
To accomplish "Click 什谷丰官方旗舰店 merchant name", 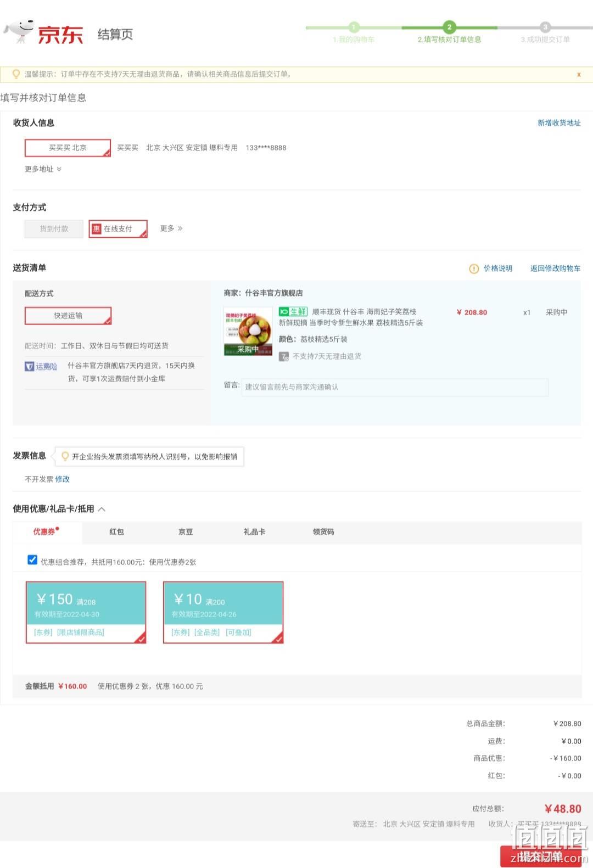I will pyautogui.click(x=274, y=293).
